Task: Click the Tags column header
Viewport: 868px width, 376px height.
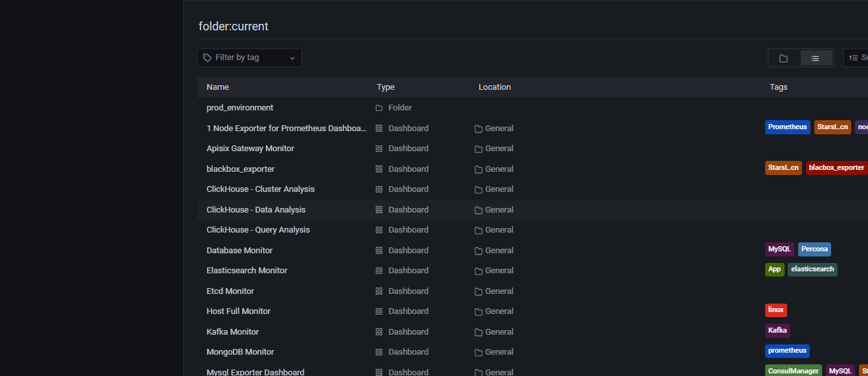Action: (x=778, y=87)
